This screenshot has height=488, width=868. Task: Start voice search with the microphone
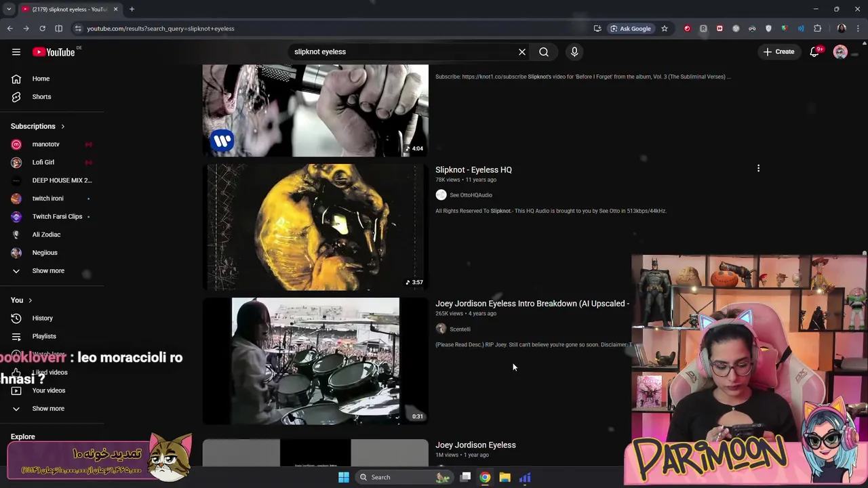coord(574,52)
